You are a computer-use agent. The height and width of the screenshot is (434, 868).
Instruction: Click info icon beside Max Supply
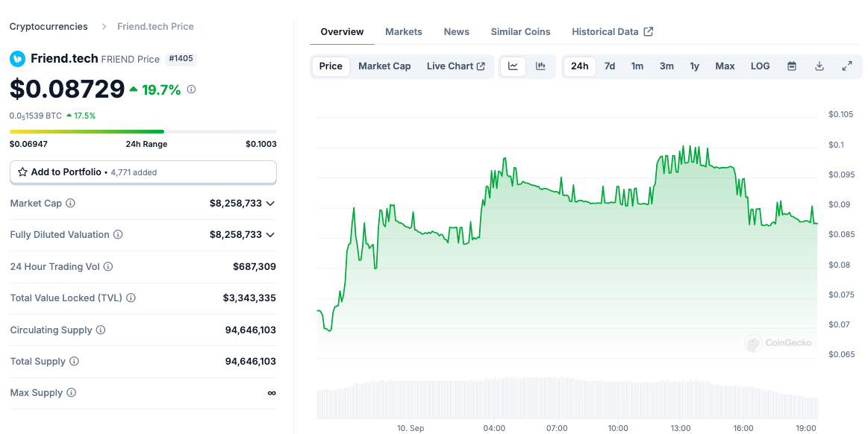click(x=72, y=392)
